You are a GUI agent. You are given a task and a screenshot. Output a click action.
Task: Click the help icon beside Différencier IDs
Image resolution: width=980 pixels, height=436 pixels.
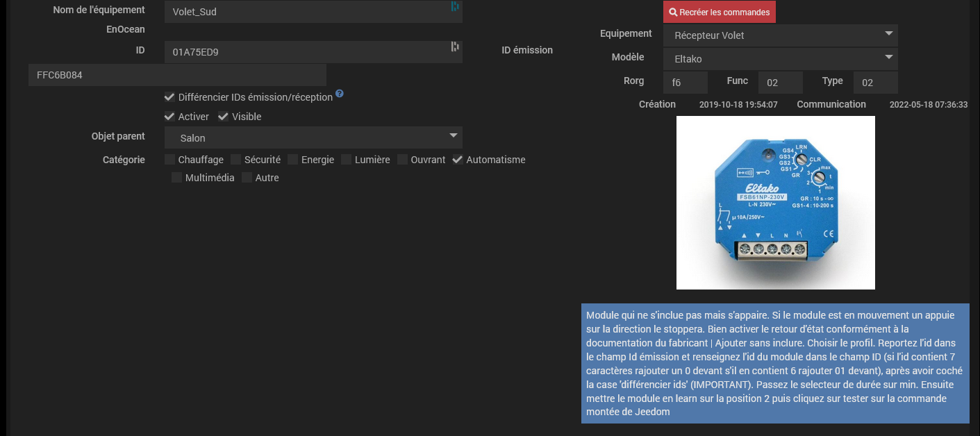pos(340,94)
